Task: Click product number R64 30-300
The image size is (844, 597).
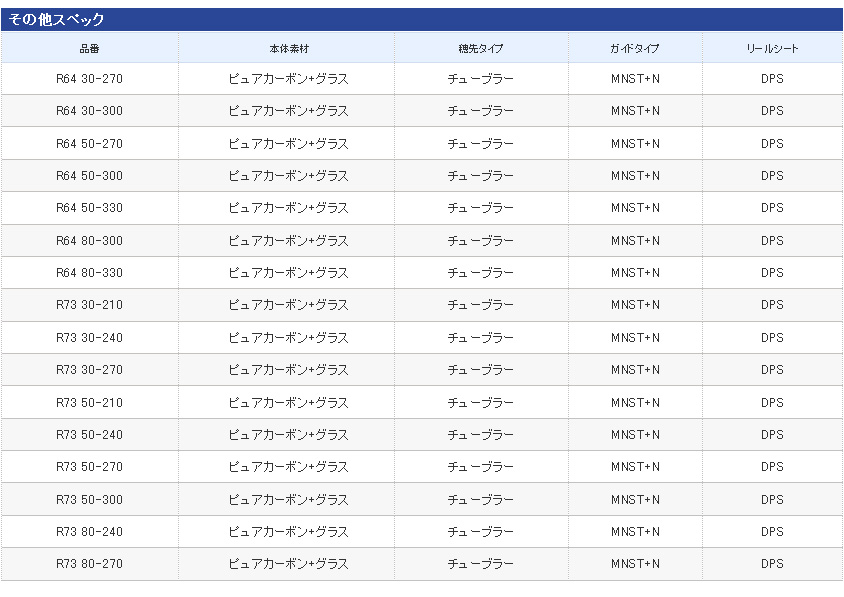Action: 90,111
